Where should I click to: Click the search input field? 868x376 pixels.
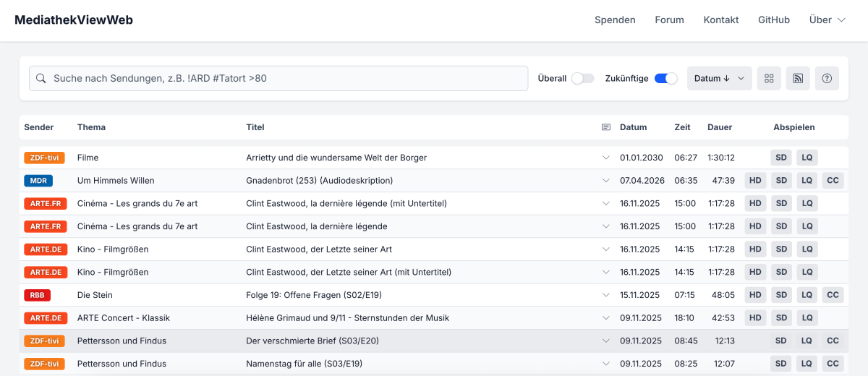pyautogui.click(x=278, y=78)
